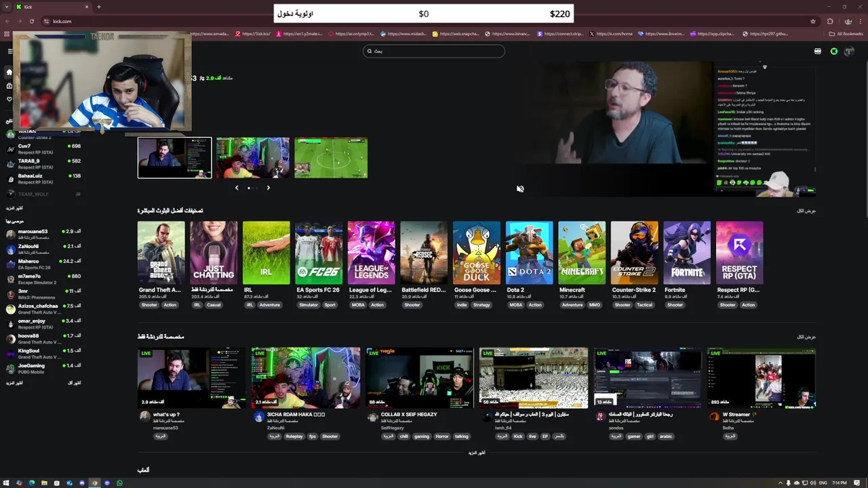Click the green Kick coin icon in header
Screen dimensions: 868x488
[x=834, y=52]
